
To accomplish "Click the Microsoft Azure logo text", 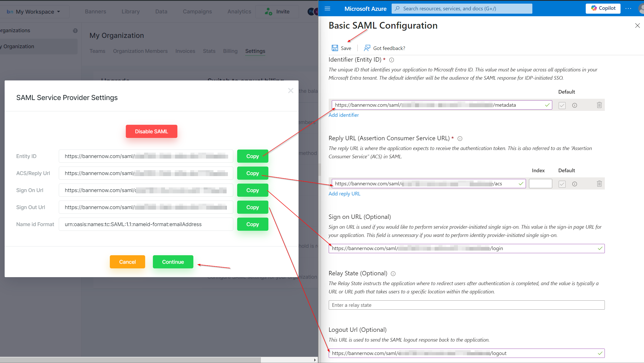I will (x=365, y=9).
